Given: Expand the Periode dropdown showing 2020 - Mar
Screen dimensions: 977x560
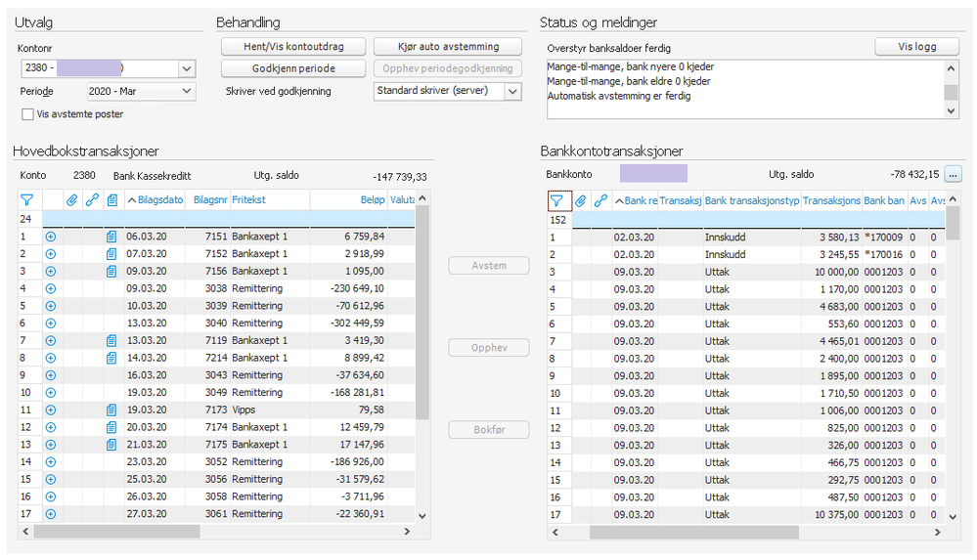Looking at the screenshot, I should tap(186, 91).
